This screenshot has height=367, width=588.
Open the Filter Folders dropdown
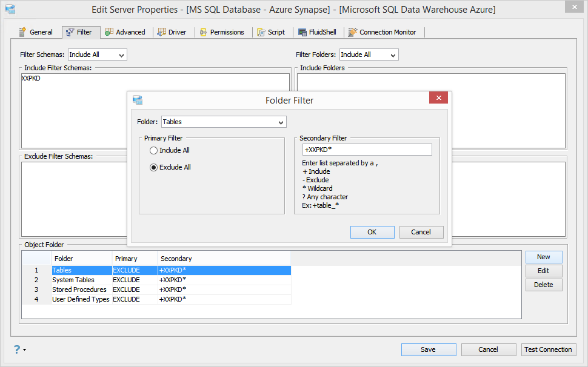pos(369,55)
